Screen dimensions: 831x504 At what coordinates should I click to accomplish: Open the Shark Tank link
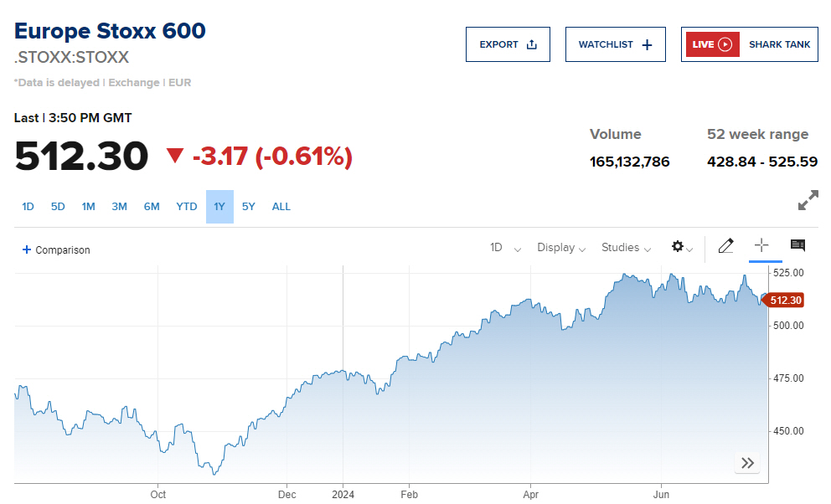(x=779, y=44)
